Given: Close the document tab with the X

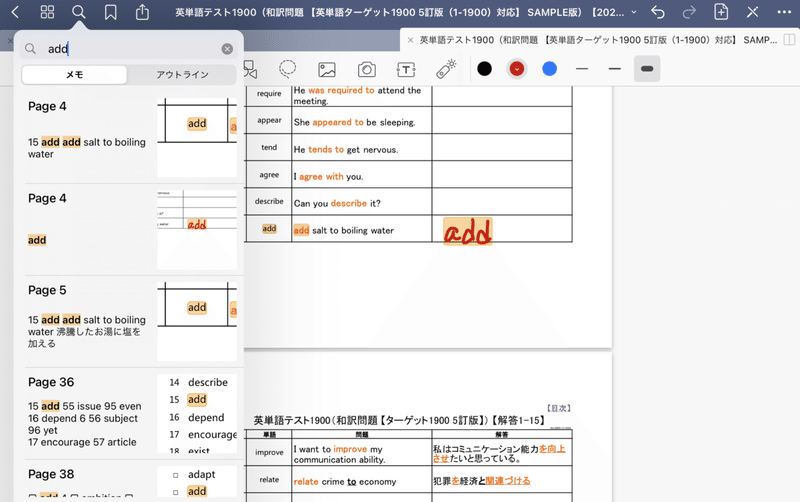Looking at the screenshot, I should point(410,40).
